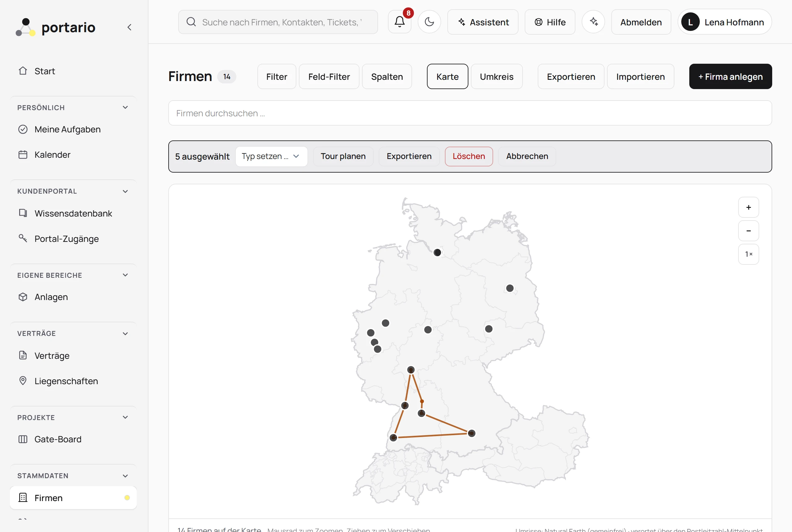Open the Spalten column settings
Screen dimensions: 792x532
387,77
